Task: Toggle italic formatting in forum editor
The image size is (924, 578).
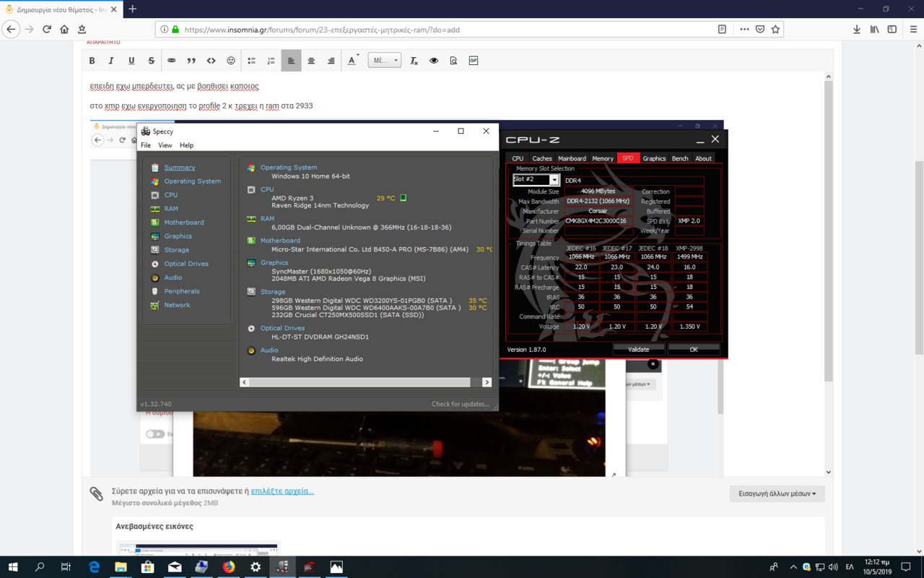Action: 111,61
